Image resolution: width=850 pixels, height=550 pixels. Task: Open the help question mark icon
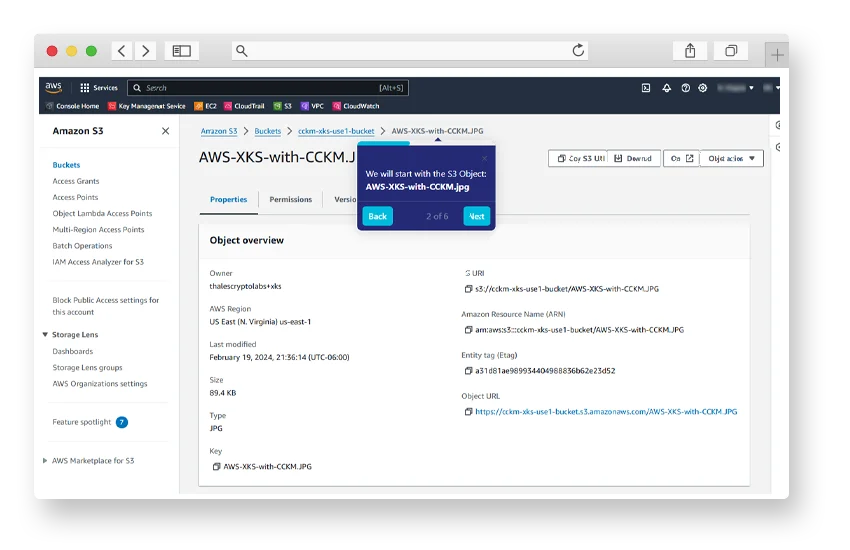(685, 88)
